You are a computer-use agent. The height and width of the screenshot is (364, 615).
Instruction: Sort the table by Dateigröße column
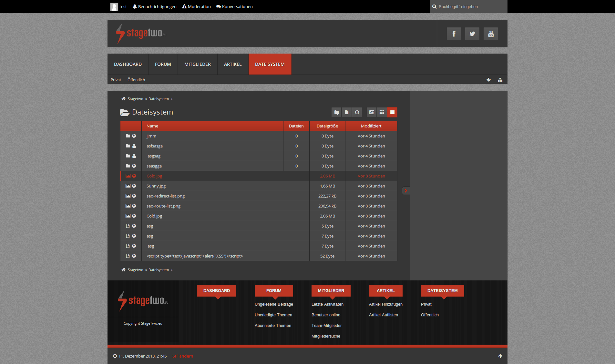[327, 126]
